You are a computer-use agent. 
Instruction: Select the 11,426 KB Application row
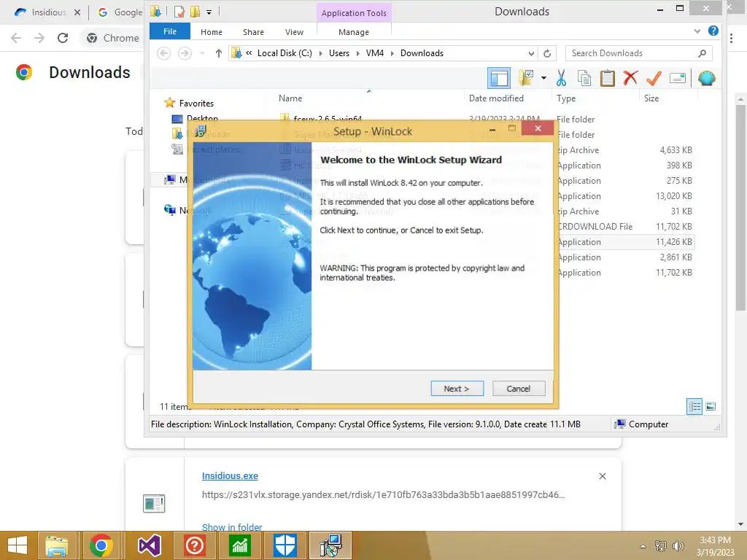pos(624,242)
